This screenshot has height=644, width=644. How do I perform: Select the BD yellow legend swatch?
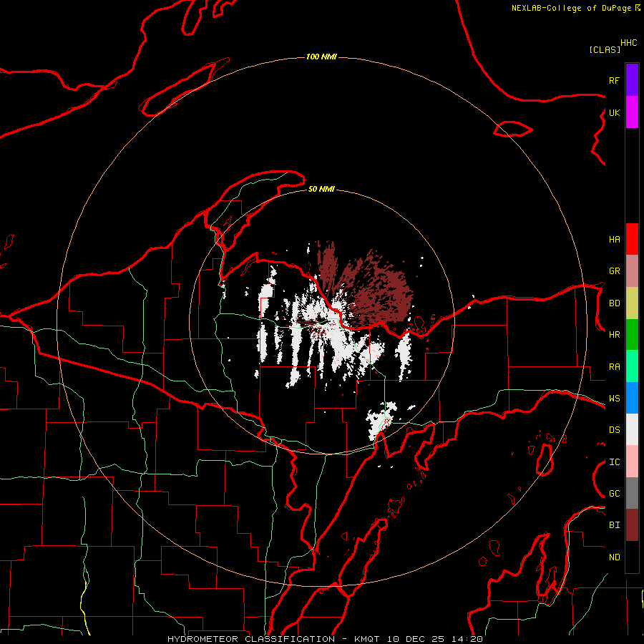[x=632, y=303]
